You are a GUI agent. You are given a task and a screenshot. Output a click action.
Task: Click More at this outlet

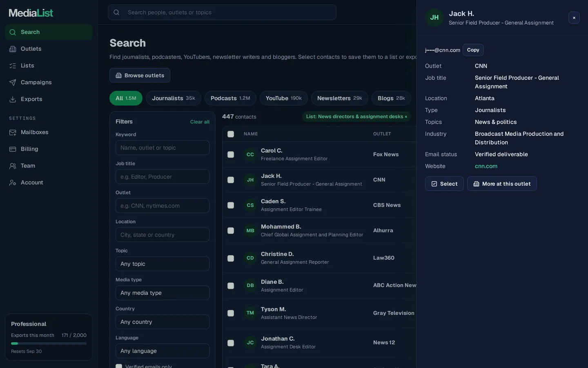(502, 184)
